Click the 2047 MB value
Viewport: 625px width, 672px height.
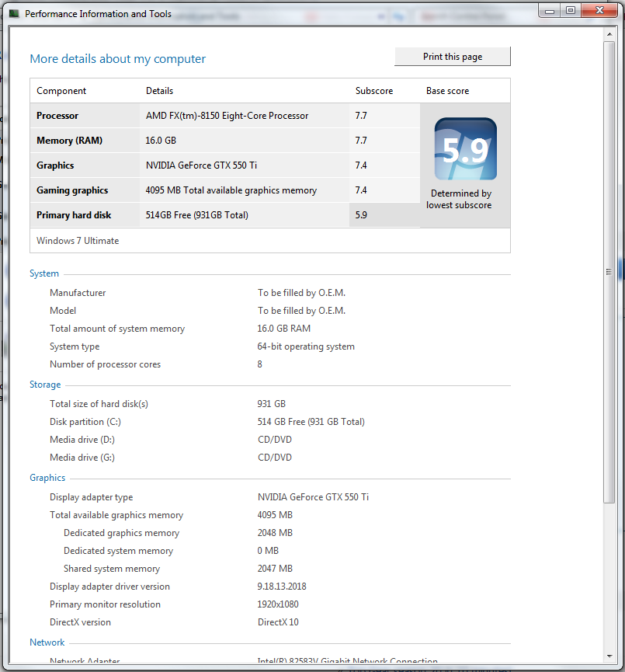coord(275,569)
